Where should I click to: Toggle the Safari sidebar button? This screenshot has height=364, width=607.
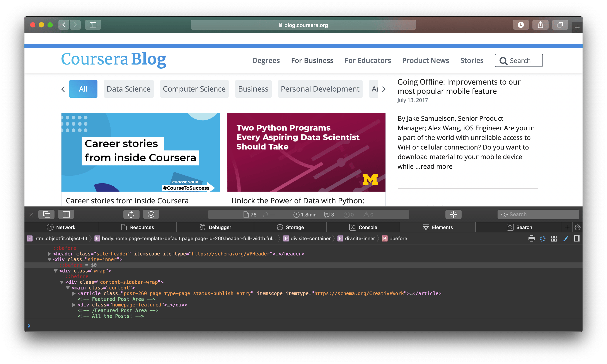(93, 25)
